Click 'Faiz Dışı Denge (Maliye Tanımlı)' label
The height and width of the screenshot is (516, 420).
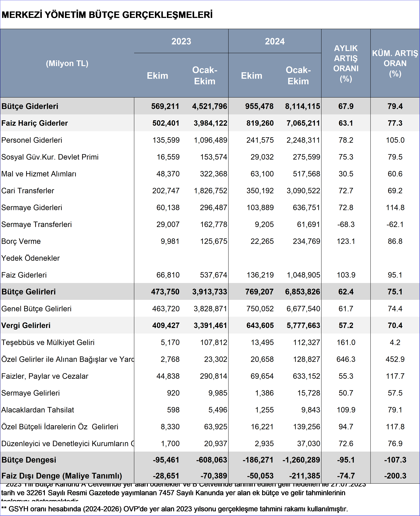pyautogui.click(x=62, y=476)
